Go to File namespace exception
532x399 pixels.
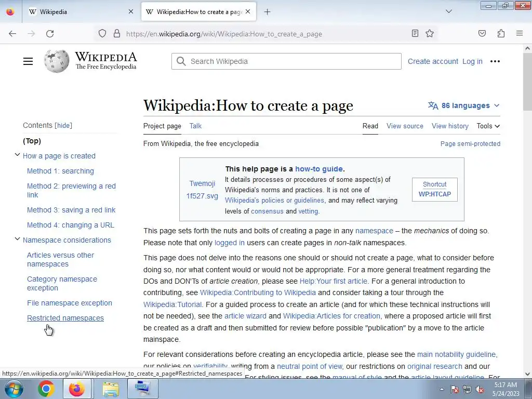(x=70, y=303)
